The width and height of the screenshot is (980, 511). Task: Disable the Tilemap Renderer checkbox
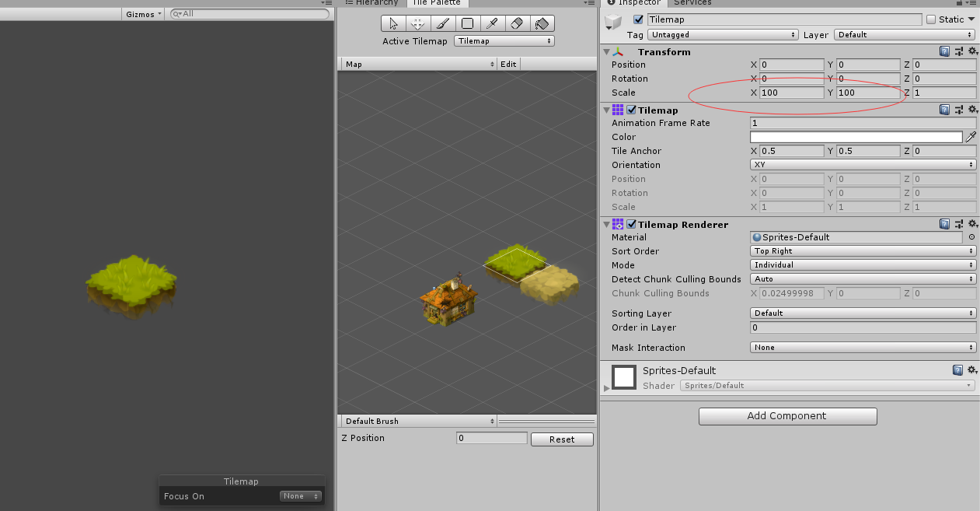pos(632,224)
